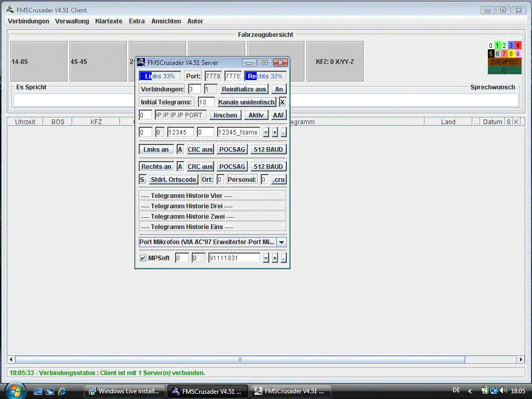Open the Windows Start orb
The width and height of the screenshot is (532, 399).
coord(15,391)
